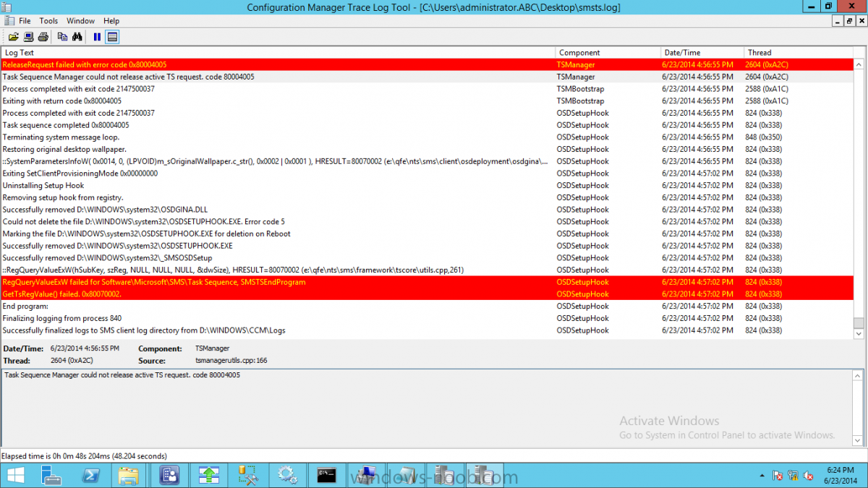Click the log list scroll down arrow
Image resolution: width=868 pixels, height=488 pixels.
859,333
